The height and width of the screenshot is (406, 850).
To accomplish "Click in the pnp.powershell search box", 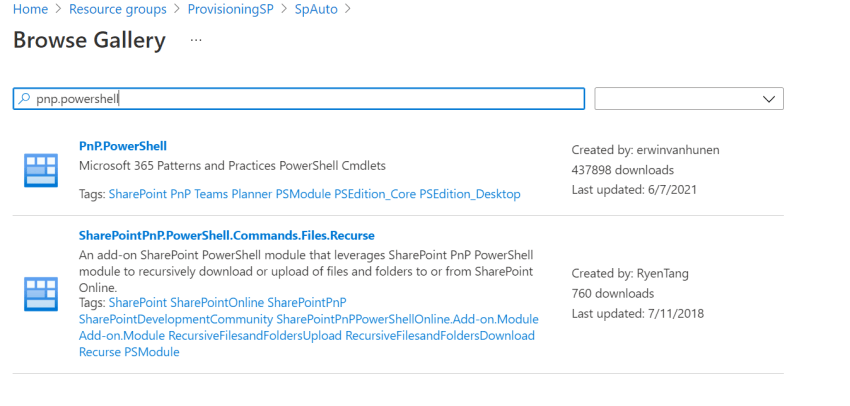I will point(300,99).
